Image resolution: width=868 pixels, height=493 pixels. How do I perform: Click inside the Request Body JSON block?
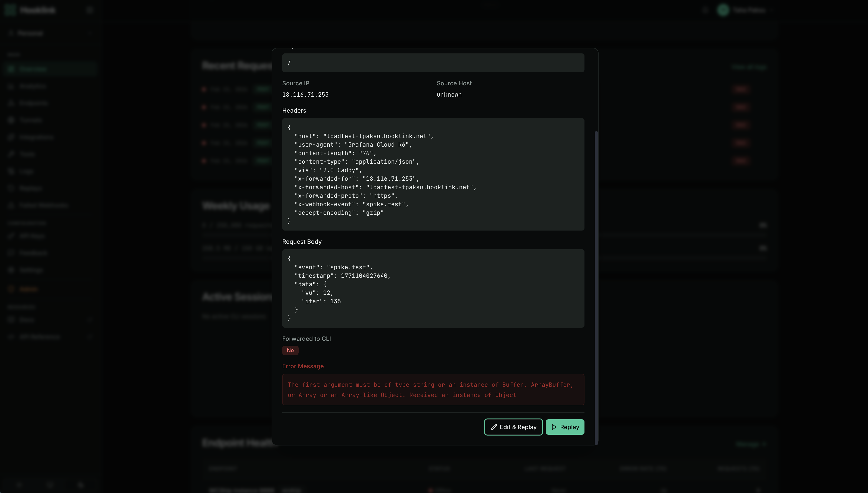(x=433, y=288)
